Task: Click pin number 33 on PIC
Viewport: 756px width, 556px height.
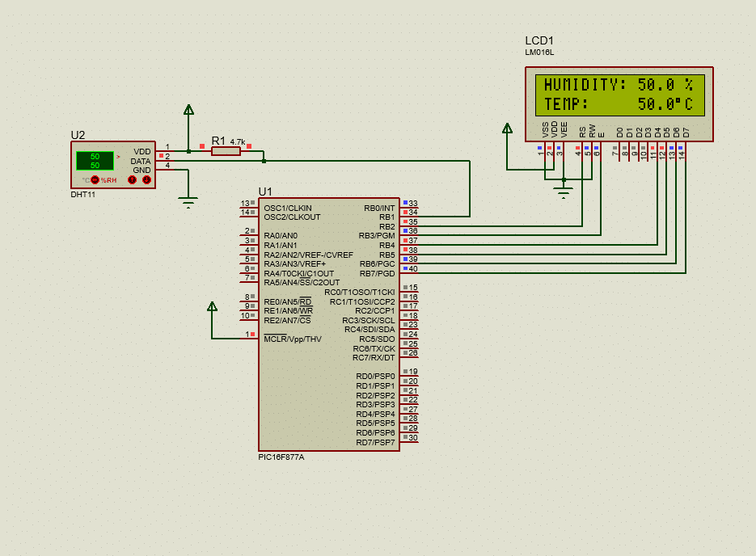Action: tap(413, 204)
